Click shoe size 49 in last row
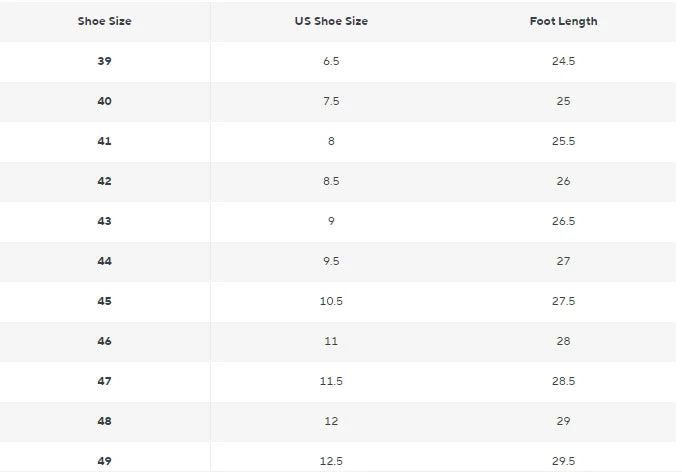The image size is (682, 472). click(x=105, y=460)
